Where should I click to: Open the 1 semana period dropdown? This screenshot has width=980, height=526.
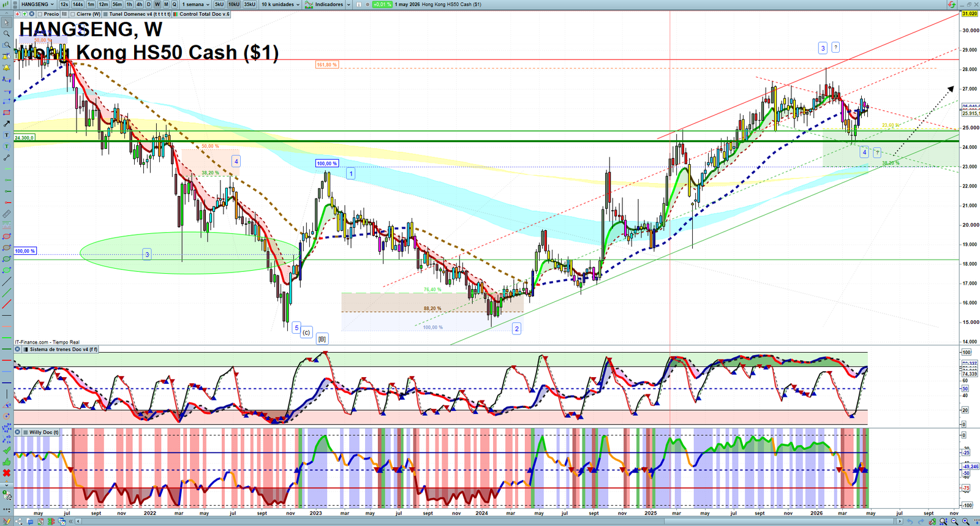[195, 4]
